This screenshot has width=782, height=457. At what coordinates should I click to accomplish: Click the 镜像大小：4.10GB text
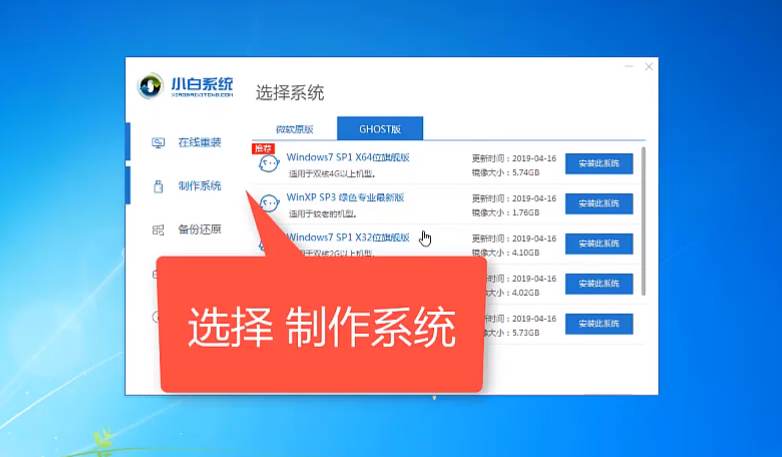tap(505, 253)
